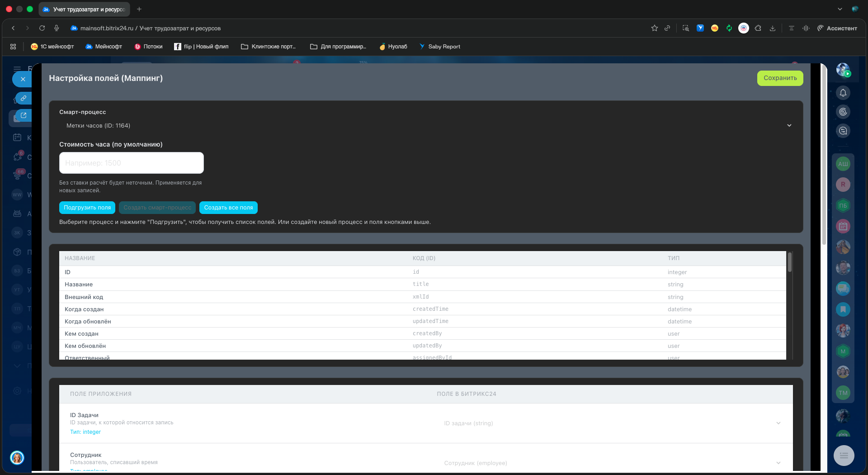Reload the page
Screen dimensions: 868x475
pyautogui.click(x=42, y=28)
